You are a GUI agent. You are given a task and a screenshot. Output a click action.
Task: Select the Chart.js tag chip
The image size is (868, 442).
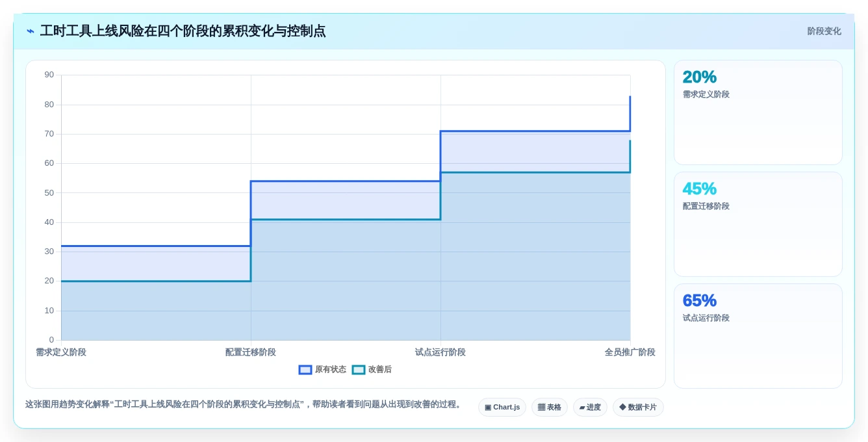click(x=502, y=407)
